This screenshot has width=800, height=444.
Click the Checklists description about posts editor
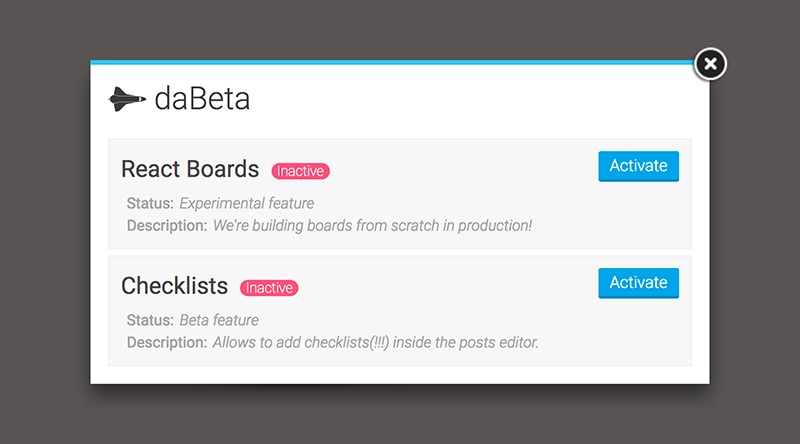click(375, 343)
